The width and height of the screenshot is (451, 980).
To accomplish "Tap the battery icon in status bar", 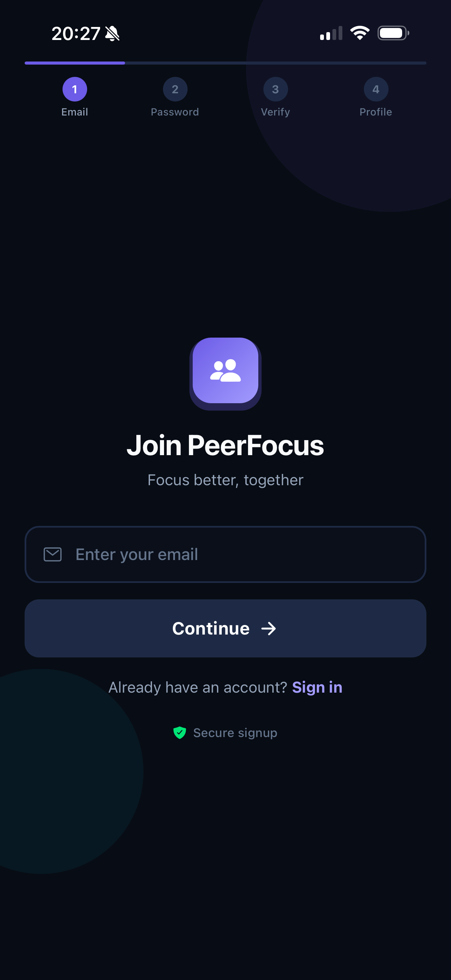I will (393, 33).
